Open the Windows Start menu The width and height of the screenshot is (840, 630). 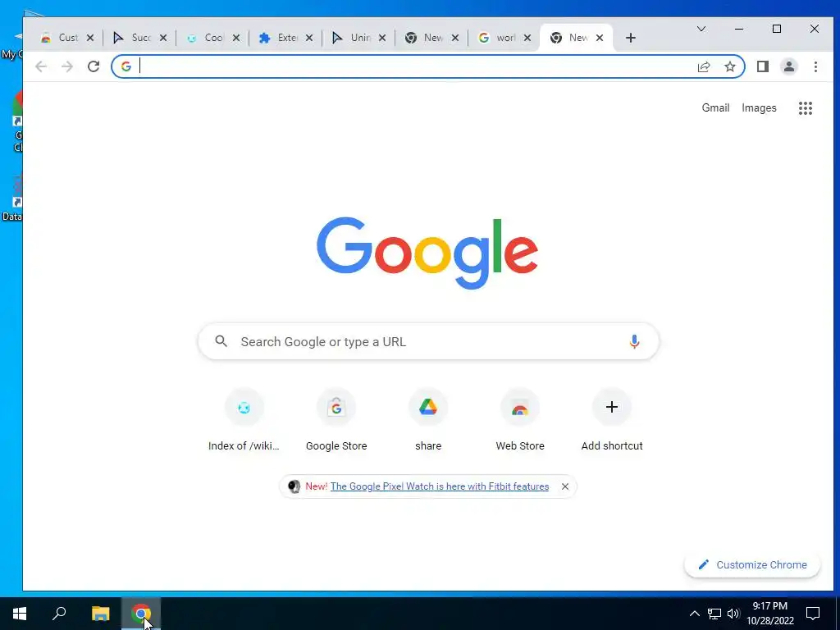click(20, 614)
